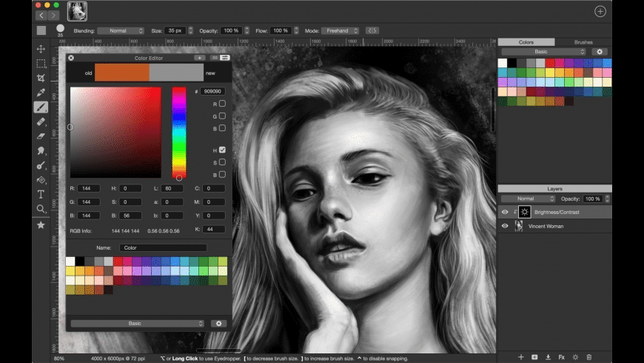Screen dimensions: 644x363
Task: Click the rainbow hue slider strip
Action: [x=178, y=131]
